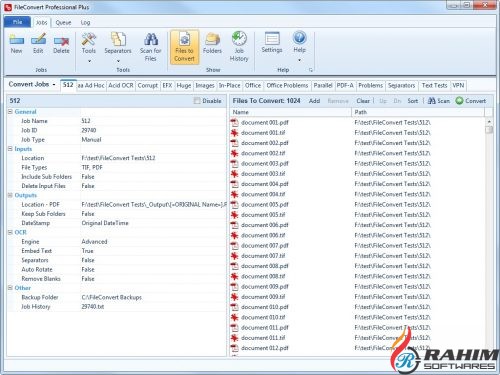This screenshot has height=375, width=500.
Task: Tick the Disable checkbox for job 512
Action: 197,101
